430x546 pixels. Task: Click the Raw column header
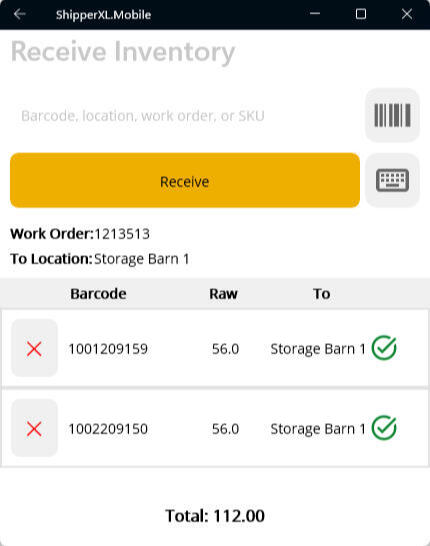pos(223,294)
